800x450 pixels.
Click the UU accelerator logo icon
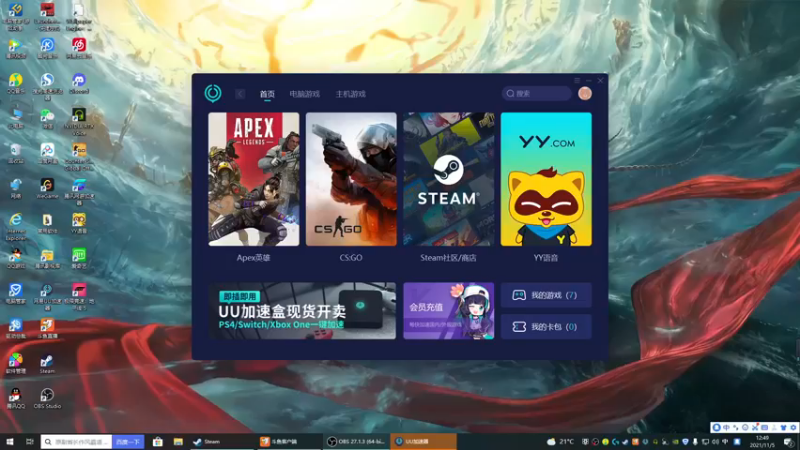click(213, 93)
